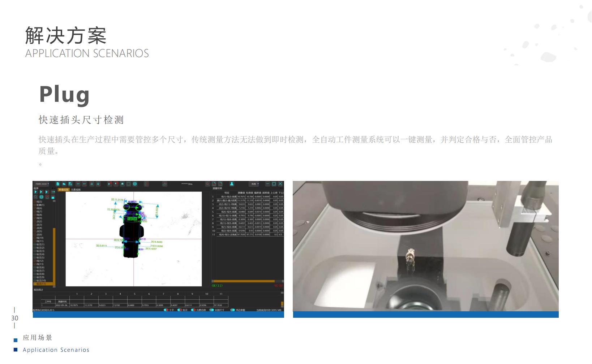This screenshot has height=364, width=592.
Task: Click 97.7830 in results table row 11
Action: pos(241,235)
